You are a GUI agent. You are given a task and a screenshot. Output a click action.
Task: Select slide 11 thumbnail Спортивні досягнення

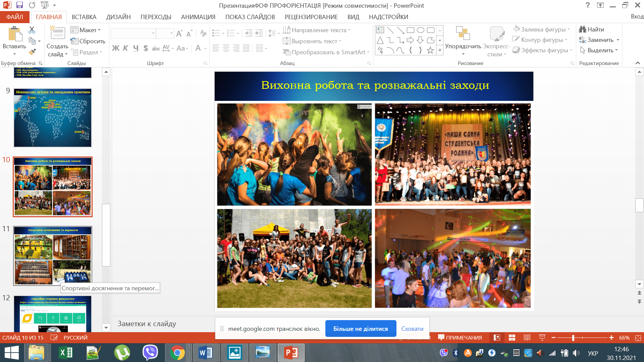(53, 256)
